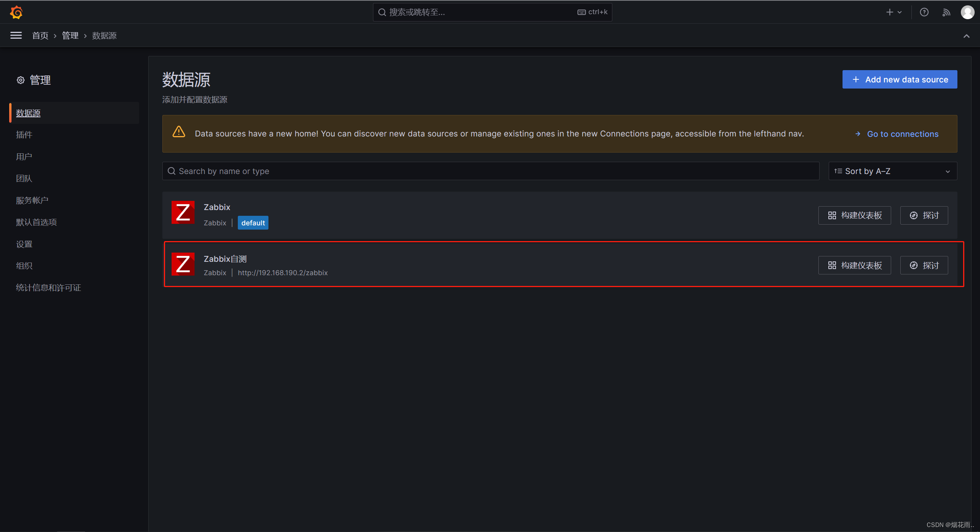The height and width of the screenshot is (532, 980).
Task: Open 统计信息和许可证 in the admin sidebar
Action: [x=48, y=288]
